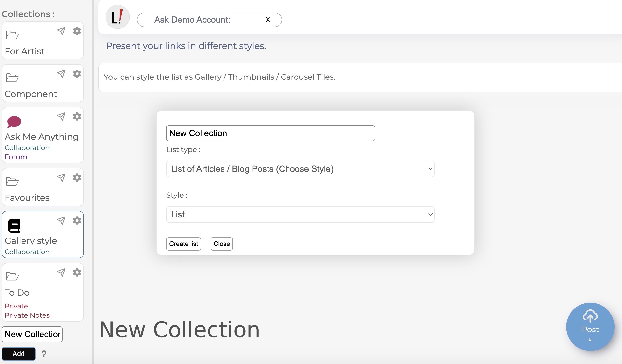622x364 pixels.
Task: Click the L! logo at the top
Action: click(x=117, y=16)
